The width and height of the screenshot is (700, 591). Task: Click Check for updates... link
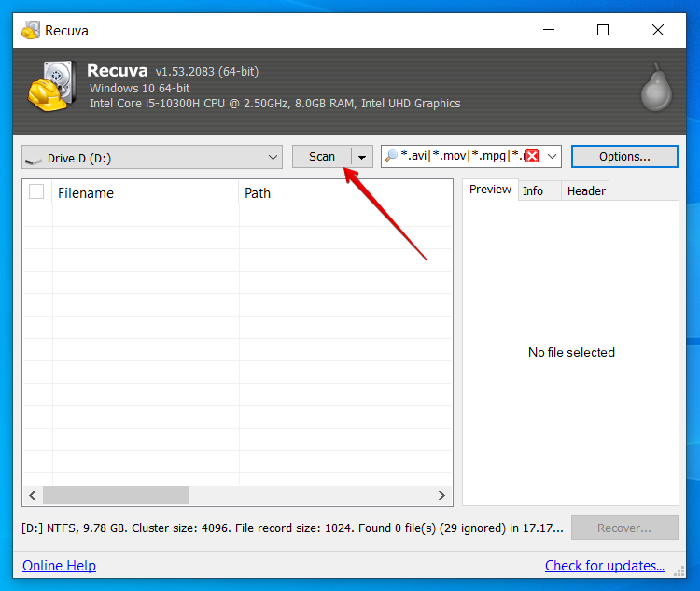coord(605,566)
